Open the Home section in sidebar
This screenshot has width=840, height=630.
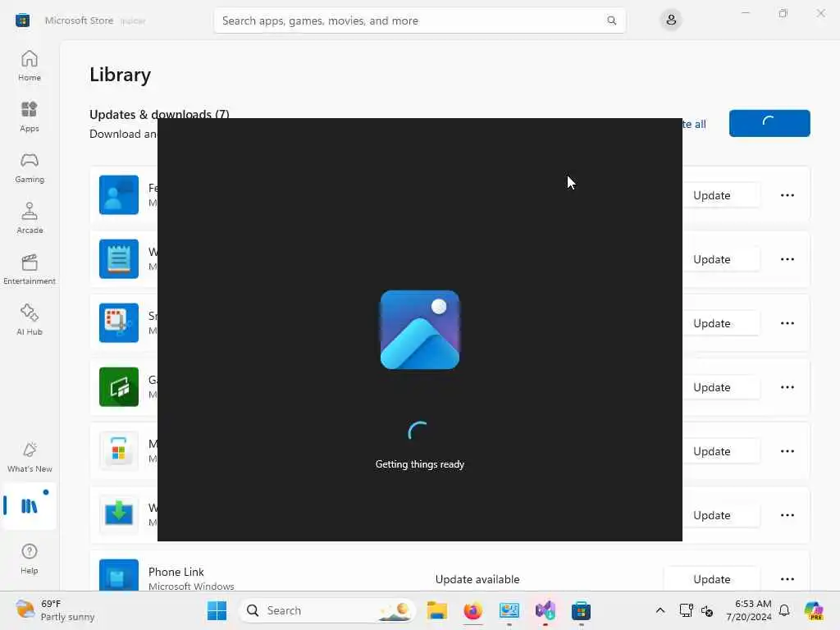tap(29, 66)
